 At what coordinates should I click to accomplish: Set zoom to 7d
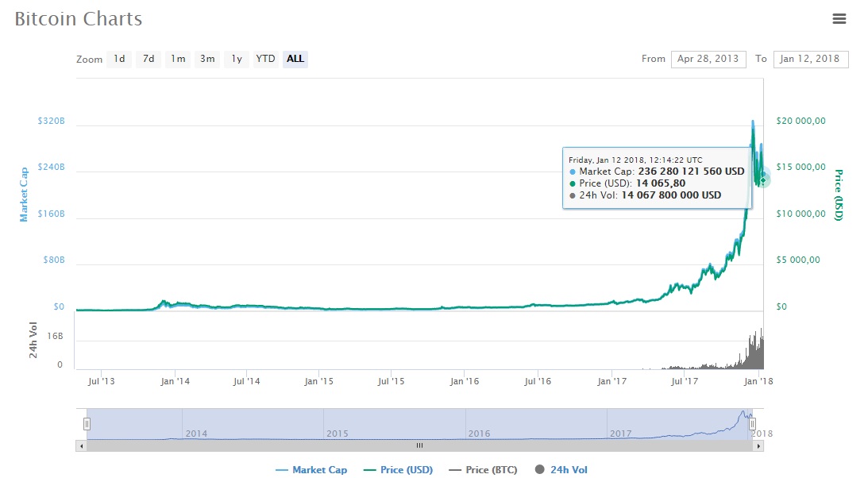click(149, 59)
